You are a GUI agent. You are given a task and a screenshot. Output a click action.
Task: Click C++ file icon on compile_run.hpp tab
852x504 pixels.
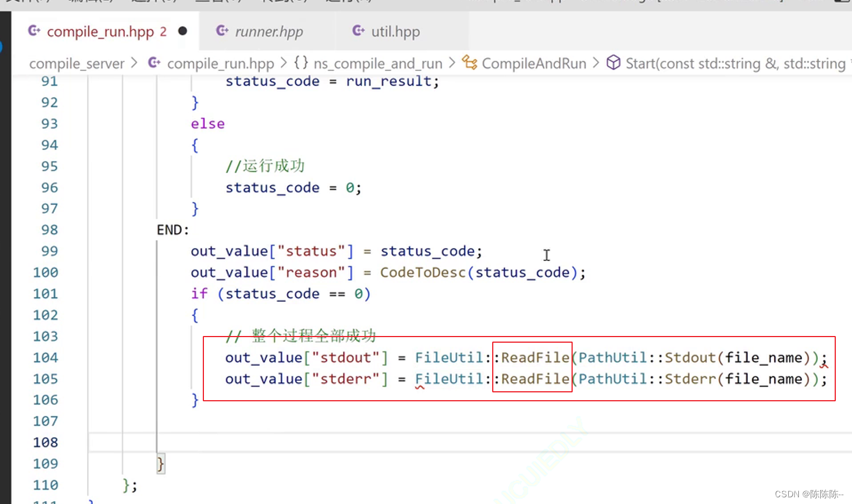34,31
